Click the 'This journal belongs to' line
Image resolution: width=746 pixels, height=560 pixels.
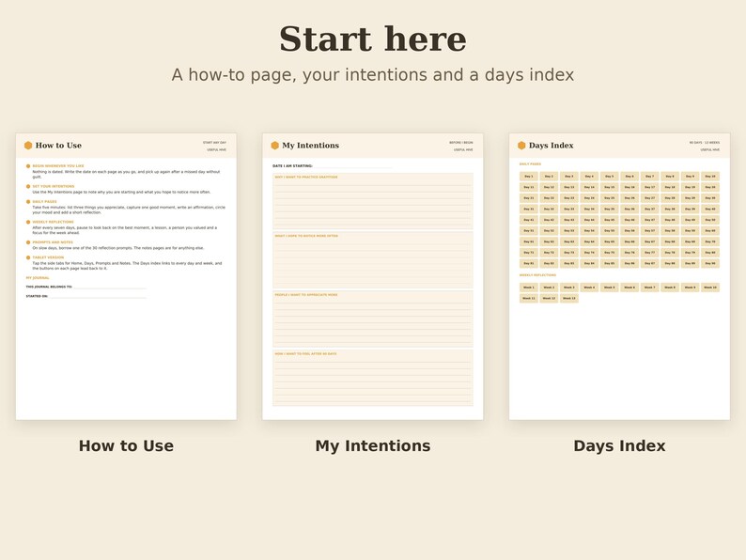pyautogui.click(x=86, y=287)
